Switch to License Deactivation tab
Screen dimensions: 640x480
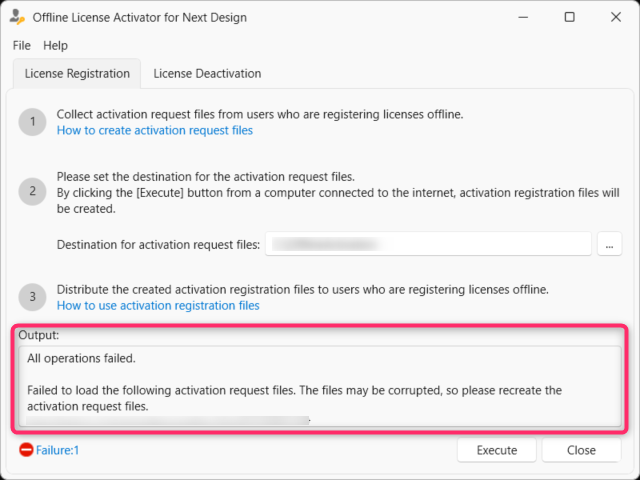coord(207,73)
